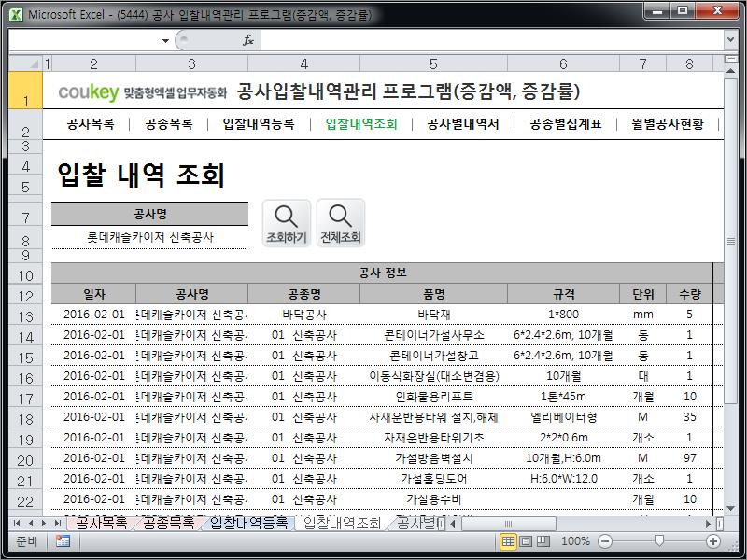The height and width of the screenshot is (560, 747).
Task: Click the 공사 정보 section header
Action: pyautogui.click(x=382, y=273)
